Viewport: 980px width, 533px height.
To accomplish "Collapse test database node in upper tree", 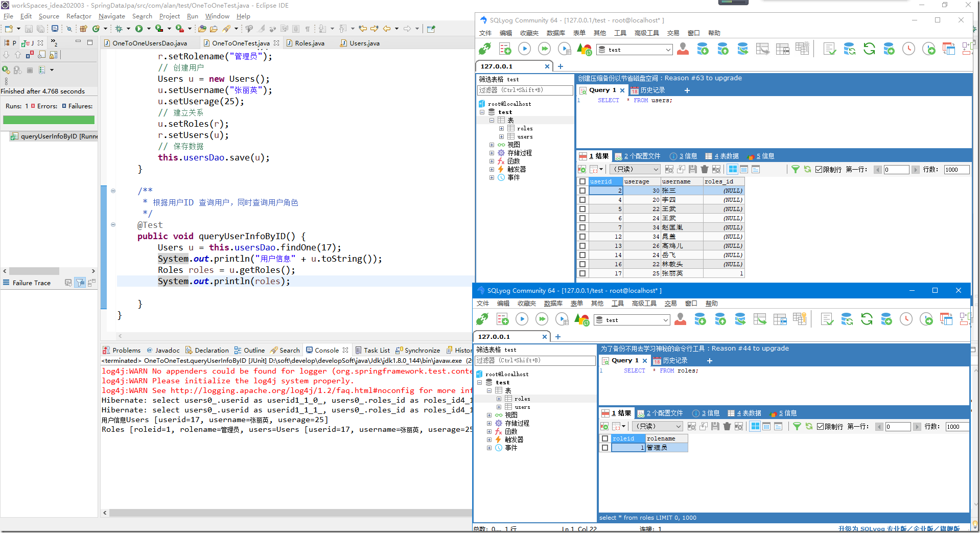I will click(x=482, y=112).
